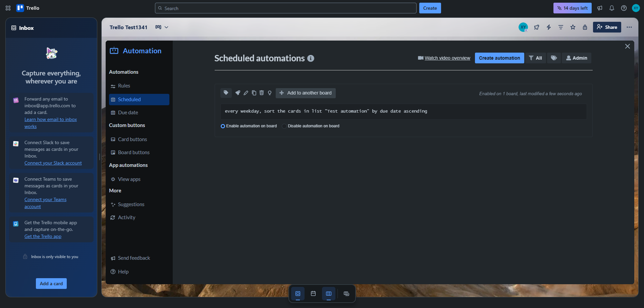Close the Automation panel
644x308 pixels.
tap(628, 46)
